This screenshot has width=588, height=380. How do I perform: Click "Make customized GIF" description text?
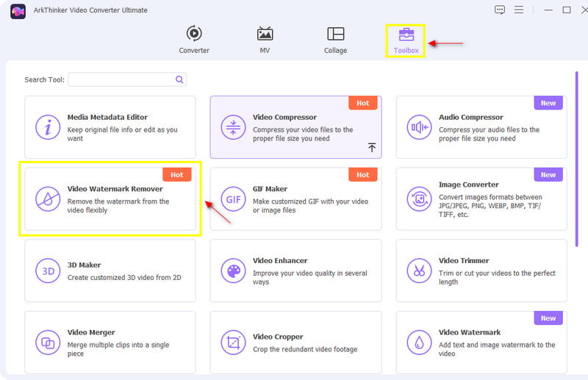click(x=310, y=206)
